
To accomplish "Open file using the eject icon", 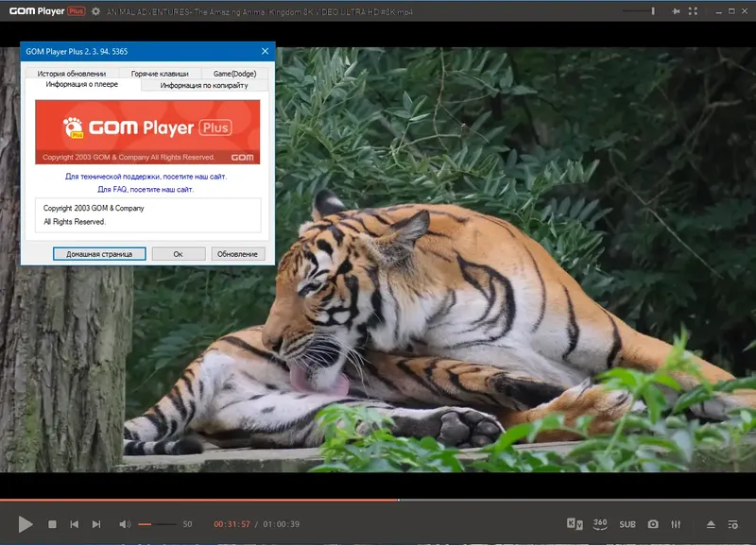I will coord(711,524).
